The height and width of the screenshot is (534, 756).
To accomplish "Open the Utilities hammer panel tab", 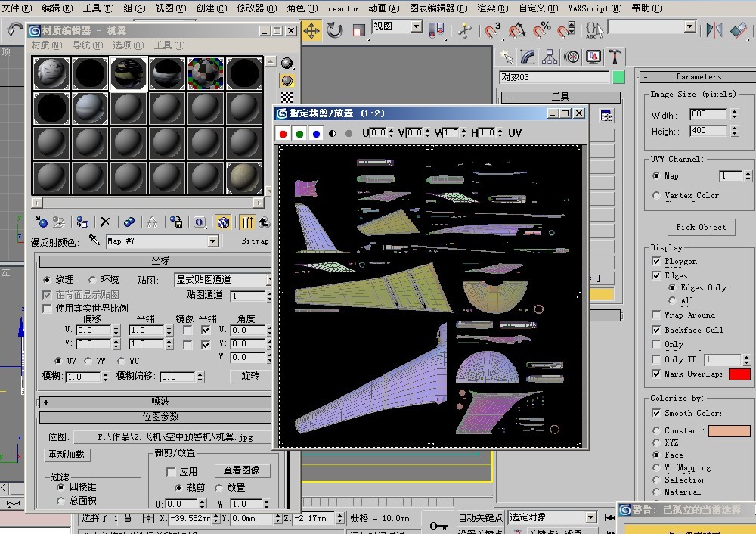I will (x=615, y=57).
